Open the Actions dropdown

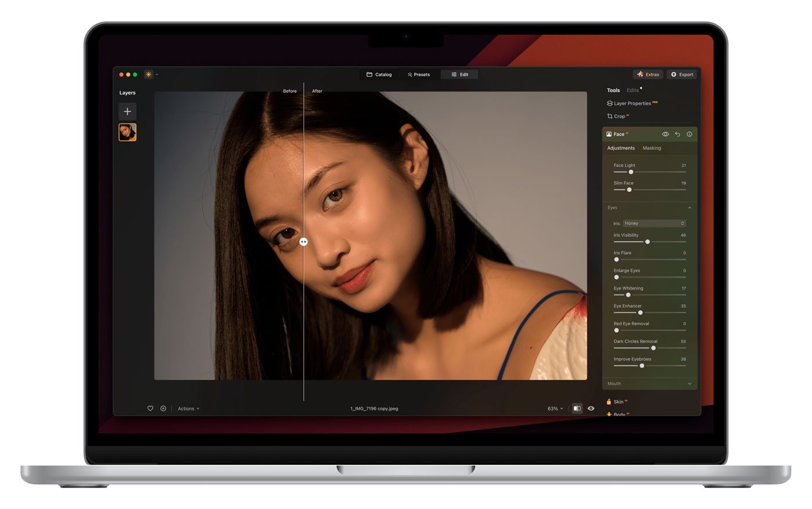coord(188,409)
